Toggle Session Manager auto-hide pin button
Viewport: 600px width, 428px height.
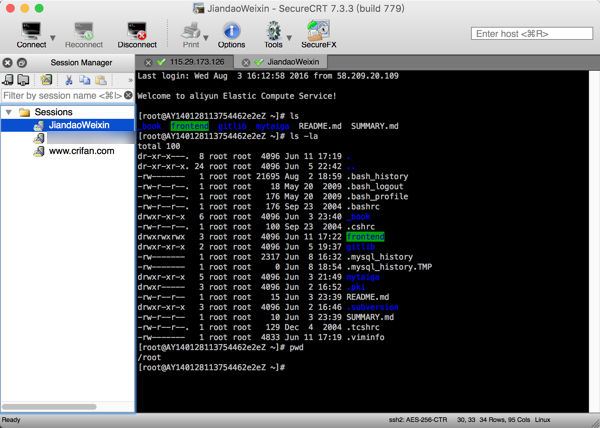(22, 62)
